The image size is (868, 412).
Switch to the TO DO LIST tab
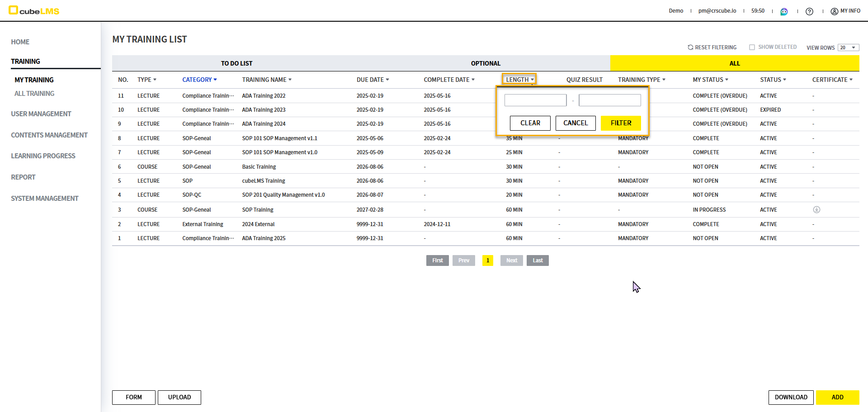click(x=236, y=64)
